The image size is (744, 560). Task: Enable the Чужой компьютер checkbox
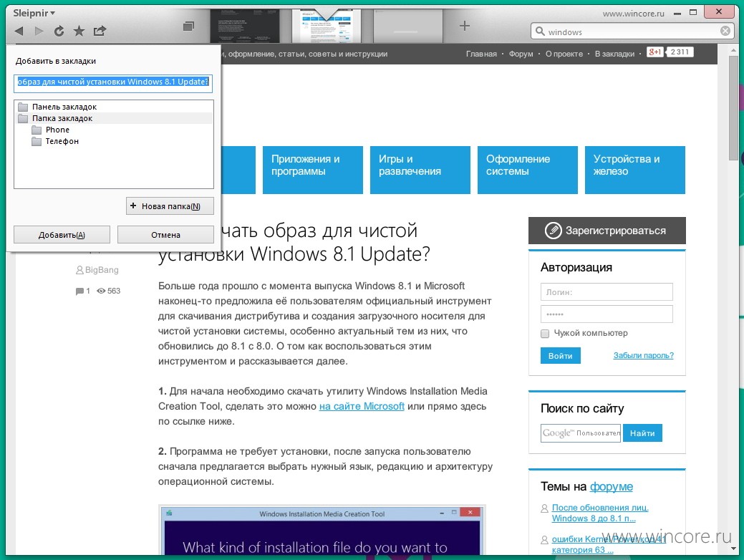point(545,334)
